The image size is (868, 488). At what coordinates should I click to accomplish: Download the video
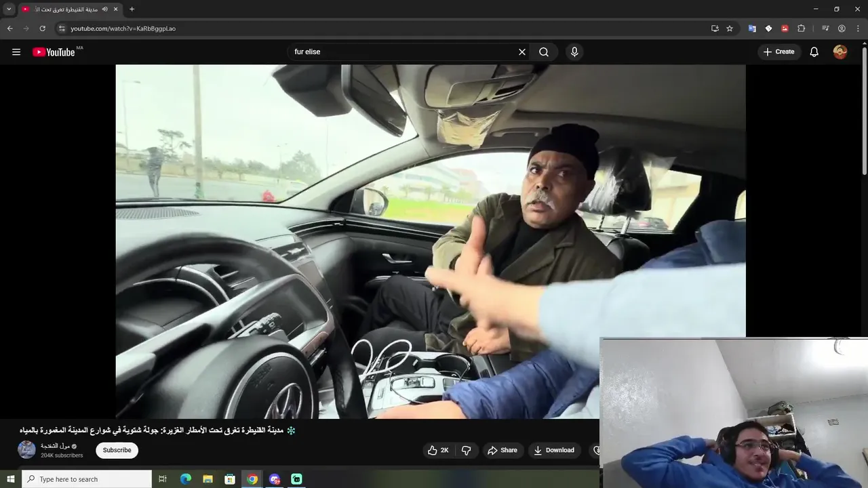click(554, 450)
